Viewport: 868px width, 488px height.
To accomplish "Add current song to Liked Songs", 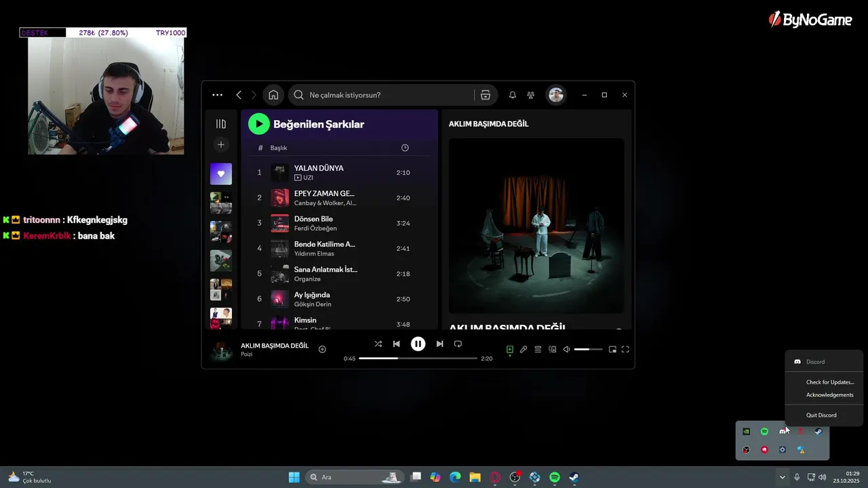I will coord(322,350).
